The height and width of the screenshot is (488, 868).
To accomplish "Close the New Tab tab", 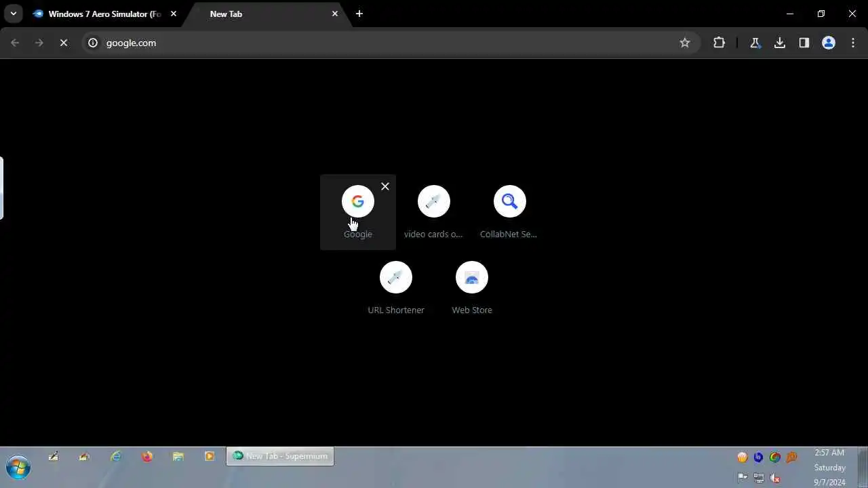I will point(335,14).
